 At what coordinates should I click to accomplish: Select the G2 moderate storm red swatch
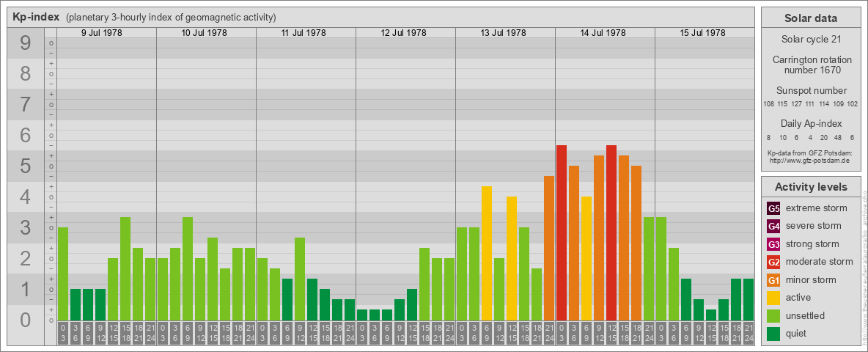coord(773,262)
